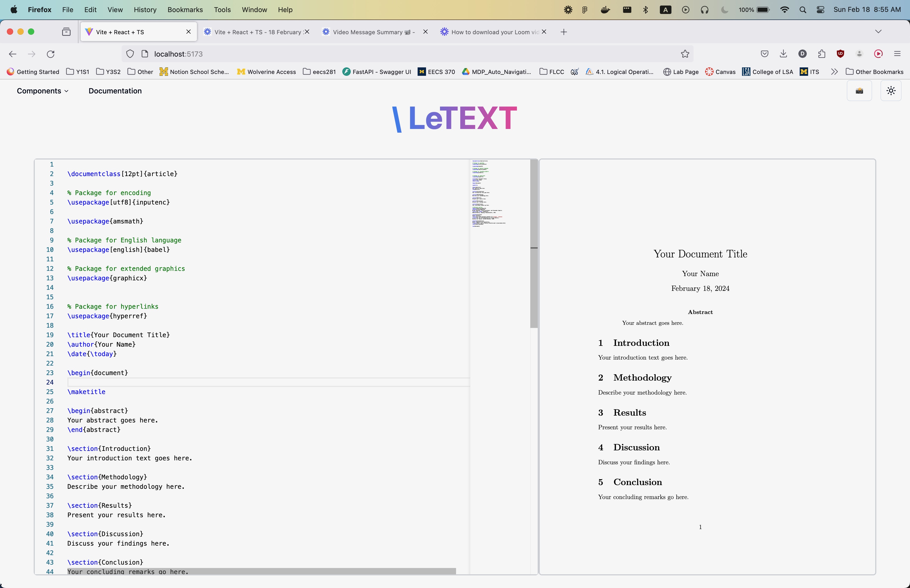Toggle the light/dark theme sun icon

click(891, 91)
